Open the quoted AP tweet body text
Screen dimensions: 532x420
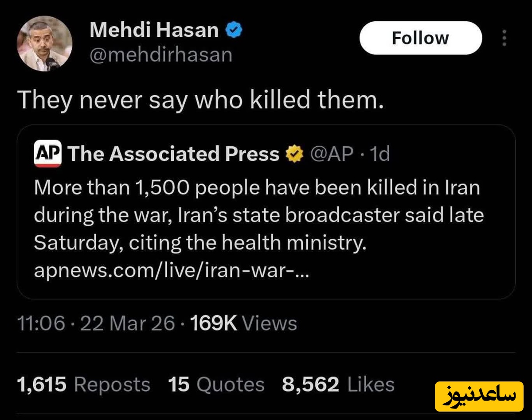pos(257,215)
